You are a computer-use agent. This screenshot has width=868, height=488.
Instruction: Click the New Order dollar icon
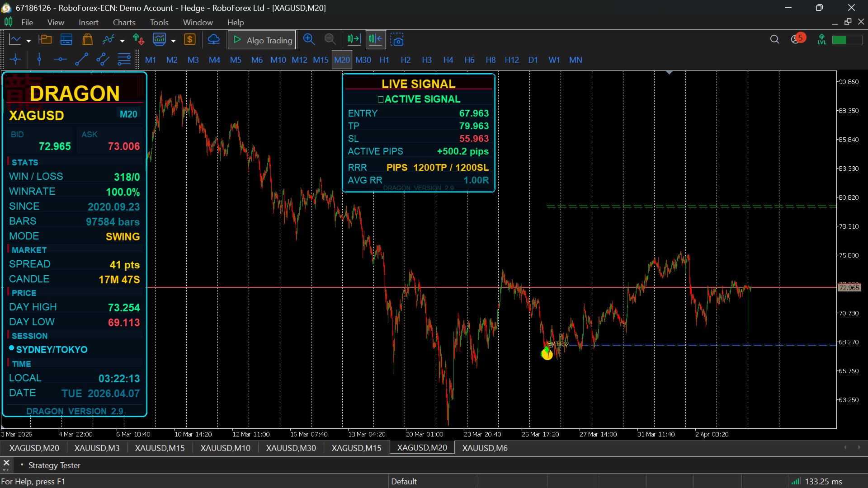(x=190, y=40)
